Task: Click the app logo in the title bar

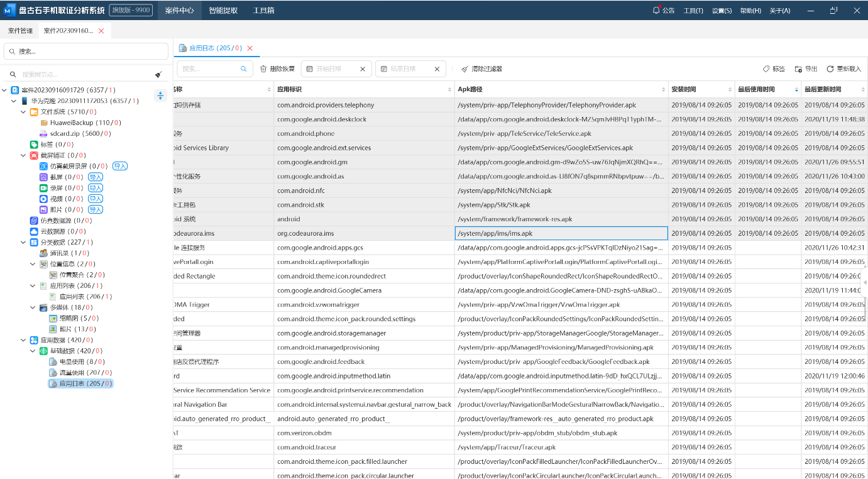Action: click(x=9, y=10)
